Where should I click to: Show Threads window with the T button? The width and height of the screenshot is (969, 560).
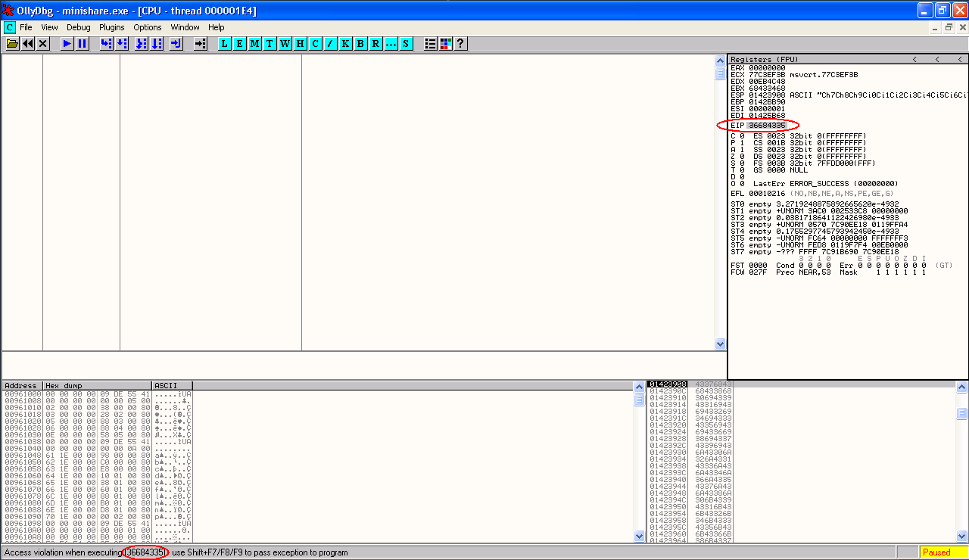(x=270, y=44)
